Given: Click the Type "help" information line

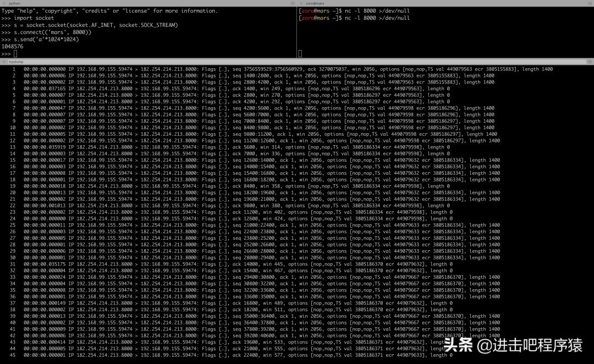Looking at the screenshot, I should click(x=110, y=11).
